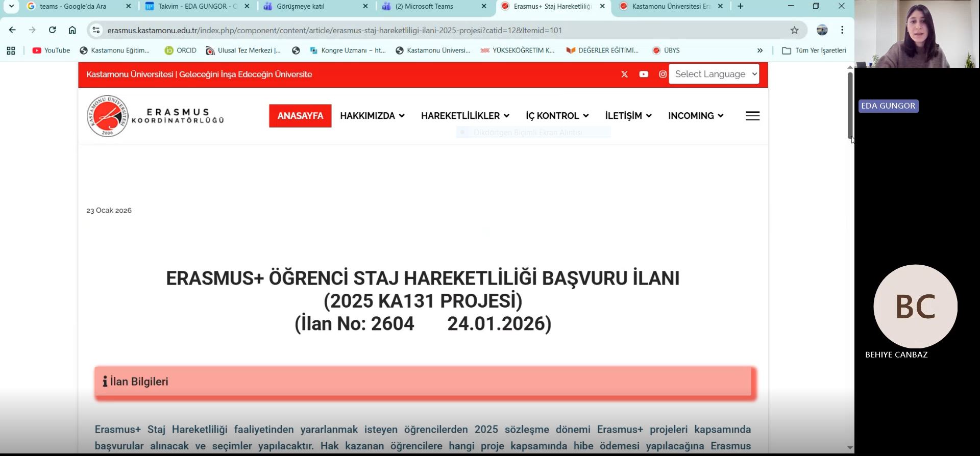The height and width of the screenshot is (456, 980).
Task: Open Kastamonu Eğitim bookmark
Action: (x=115, y=50)
